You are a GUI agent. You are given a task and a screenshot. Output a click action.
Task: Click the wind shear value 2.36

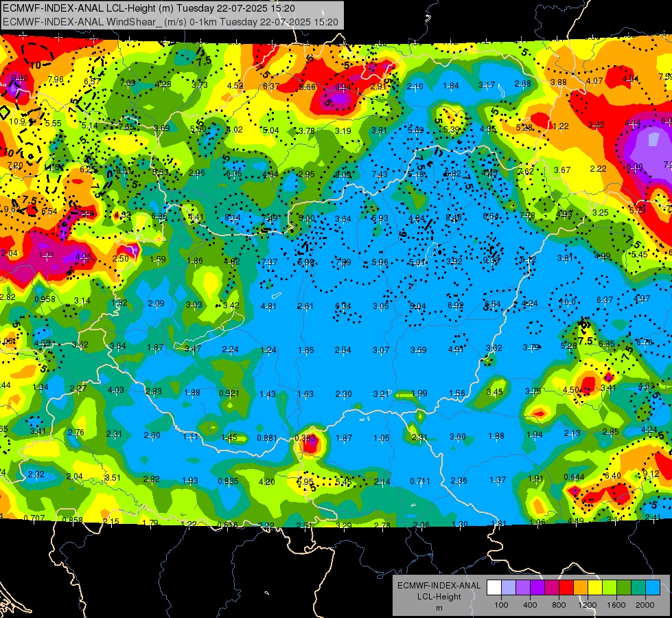coord(459,481)
